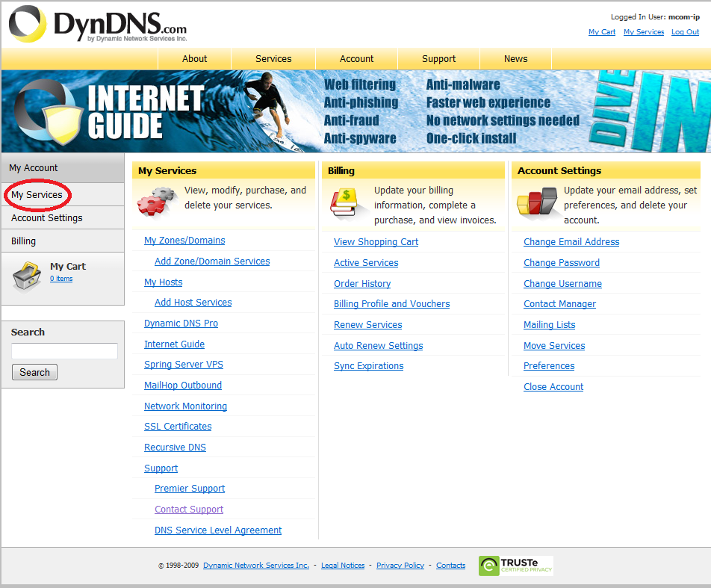Open Mailing Lists

[549, 325]
